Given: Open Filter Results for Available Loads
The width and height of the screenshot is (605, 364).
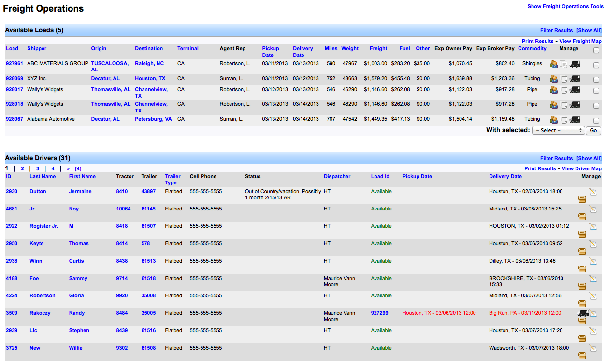Looking at the screenshot, I should [556, 30].
